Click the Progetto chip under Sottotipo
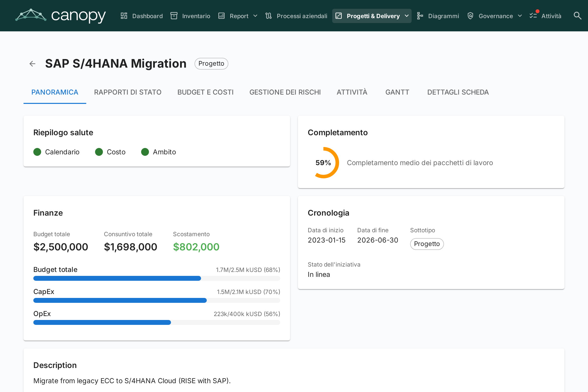588x392 pixels. point(427,244)
